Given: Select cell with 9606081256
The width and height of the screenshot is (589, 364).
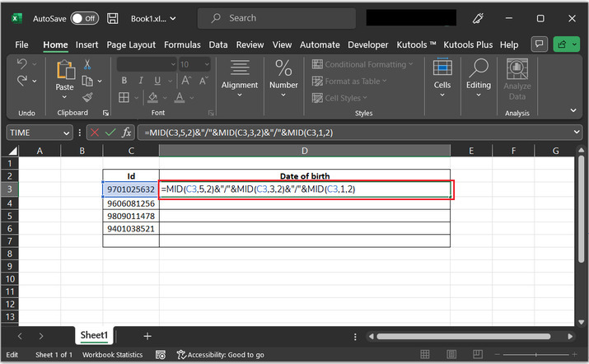Looking at the screenshot, I should pos(131,203).
